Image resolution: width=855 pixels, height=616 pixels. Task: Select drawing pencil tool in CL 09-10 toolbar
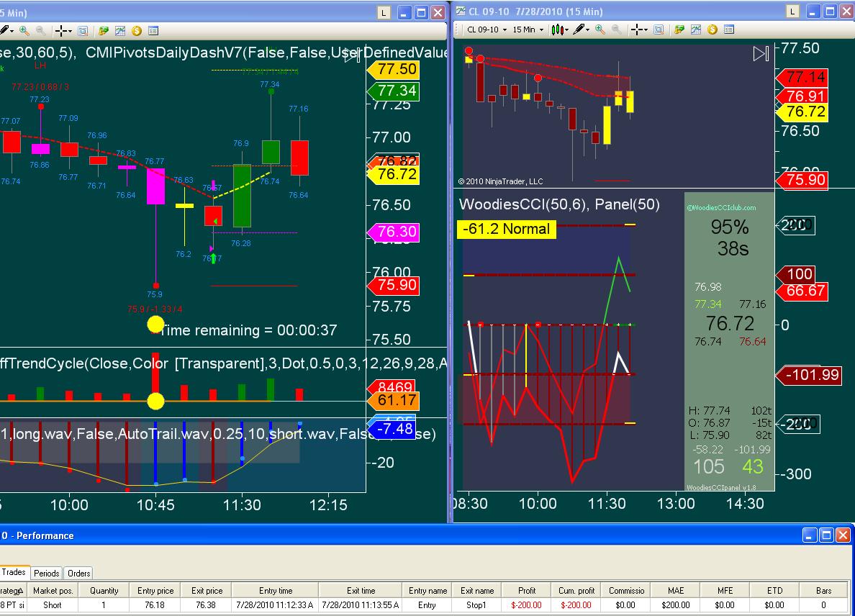(x=579, y=30)
